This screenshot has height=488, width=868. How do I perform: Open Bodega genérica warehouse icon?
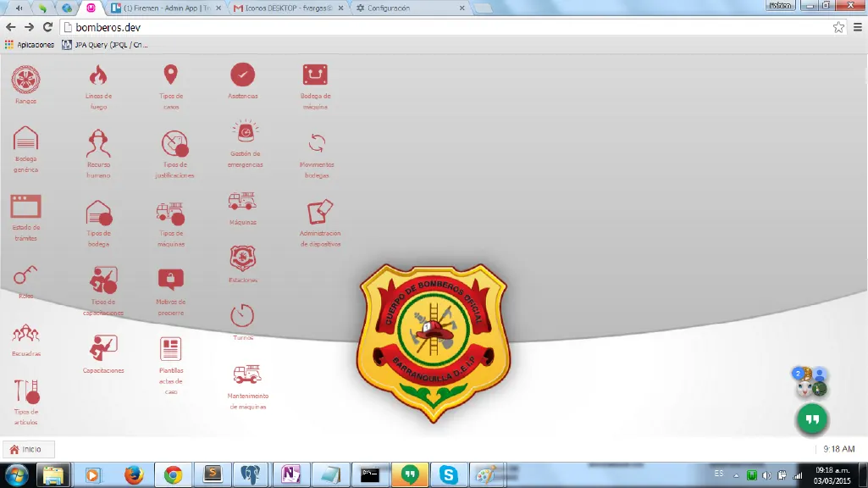(26, 138)
